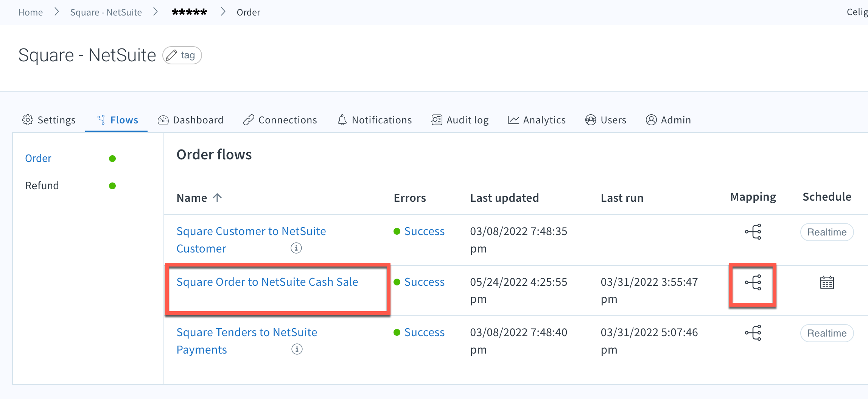Click the Admin person icon
This screenshot has width=868, height=399.
(x=651, y=120)
